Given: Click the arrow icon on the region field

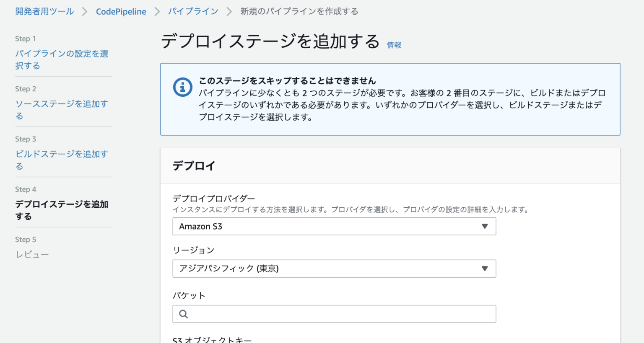Looking at the screenshot, I should point(485,268).
